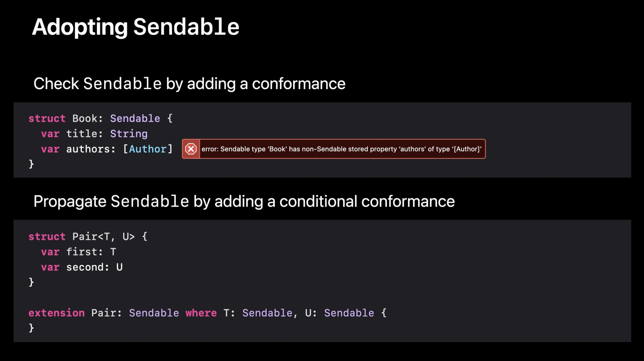Click the Sendable constraint after 'U:'
This screenshot has width=644, height=361.
tap(349, 313)
